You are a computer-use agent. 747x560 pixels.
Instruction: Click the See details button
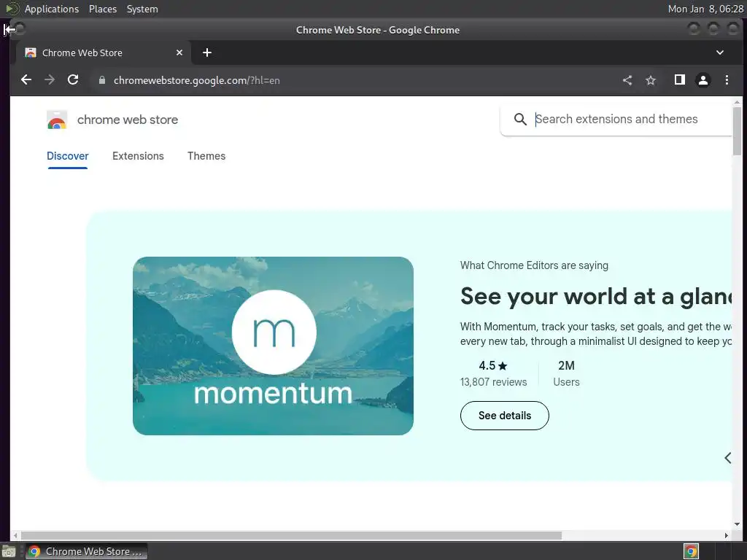[x=505, y=415]
